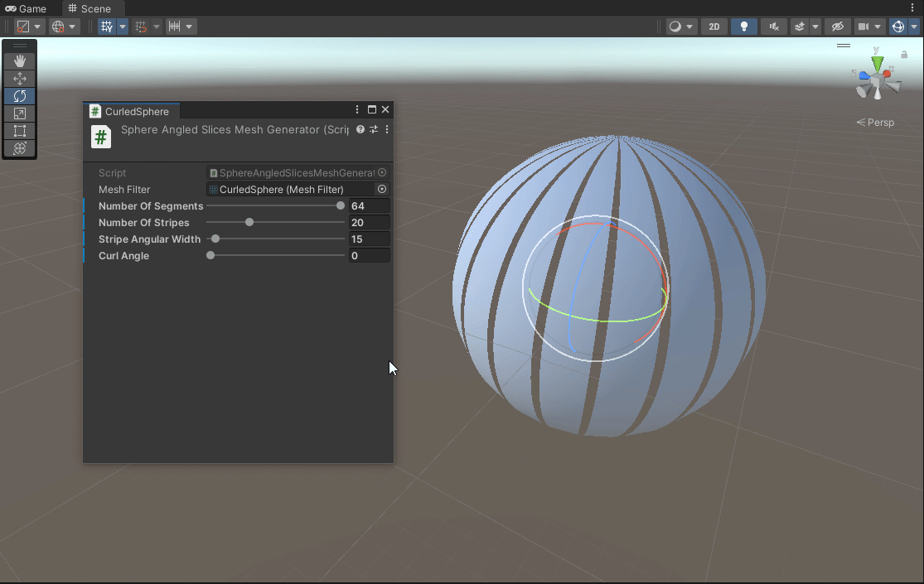
Task: Click the Number Of Segments slider
Action: 276,205
